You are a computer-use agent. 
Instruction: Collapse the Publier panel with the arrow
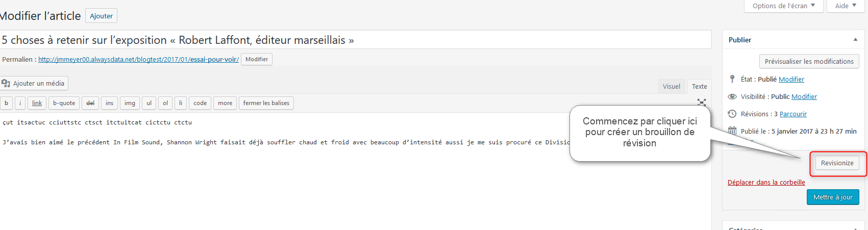coord(855,40)
